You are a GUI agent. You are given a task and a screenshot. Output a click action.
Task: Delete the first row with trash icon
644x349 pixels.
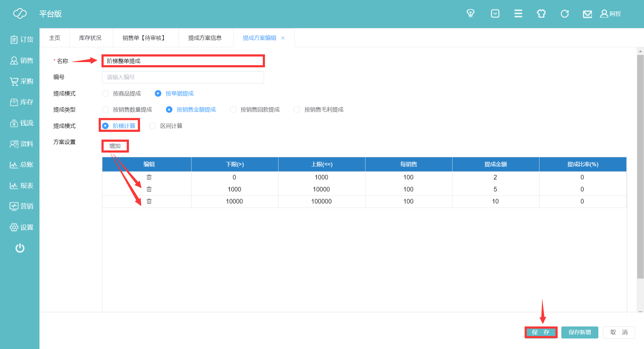click(149, 177)
